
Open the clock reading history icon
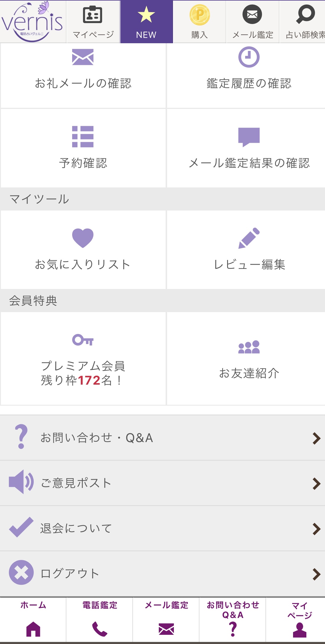click(x=249, y=57)
